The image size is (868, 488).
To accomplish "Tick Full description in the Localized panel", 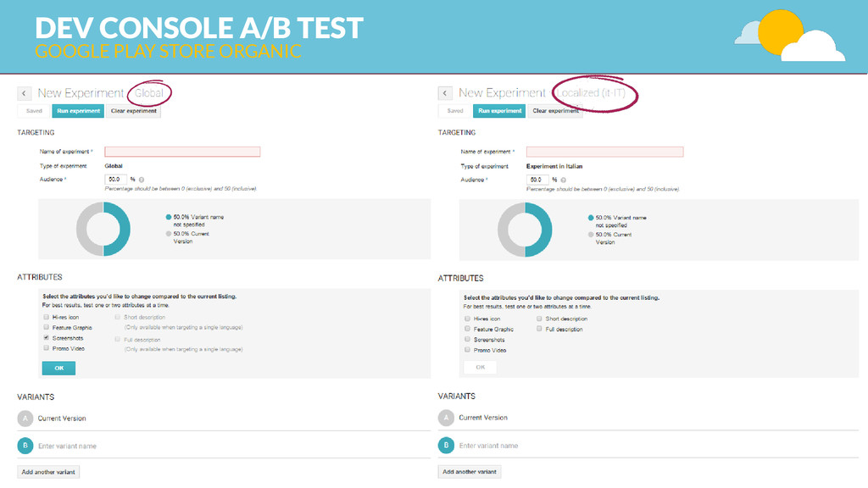I will tap(539, 329).
